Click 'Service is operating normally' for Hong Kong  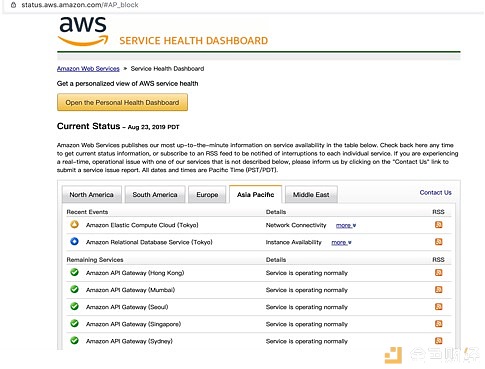(x=307, y=273)
